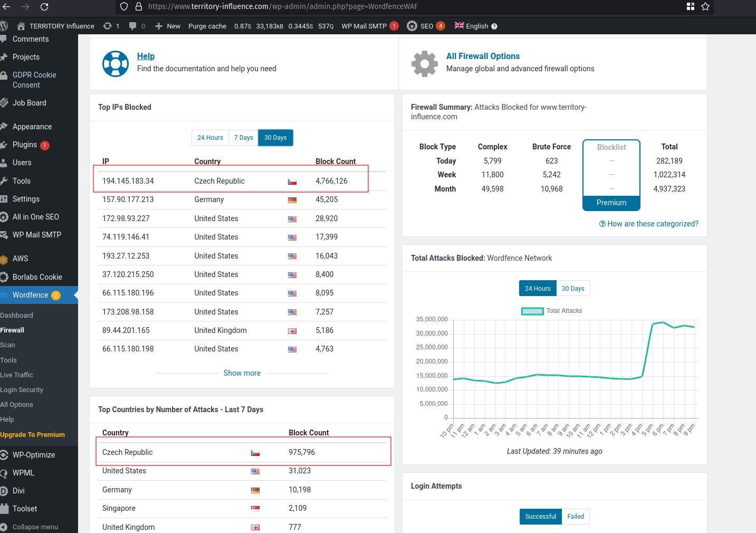Open Users menu in sidebar

point(22,163)
